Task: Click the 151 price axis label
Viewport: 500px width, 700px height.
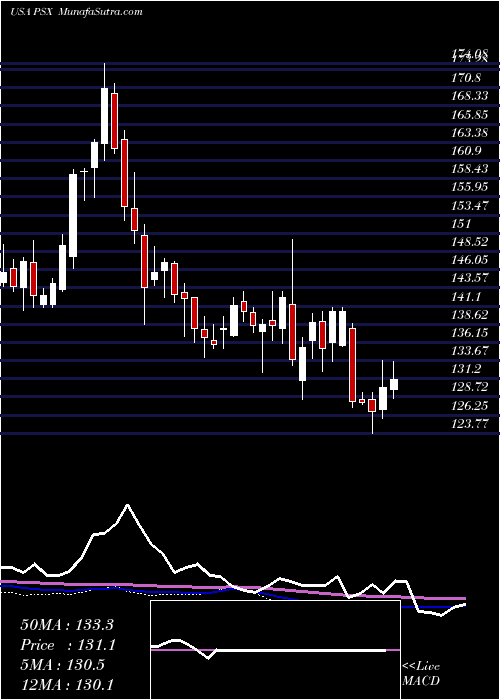Action: tap(462, 224)
